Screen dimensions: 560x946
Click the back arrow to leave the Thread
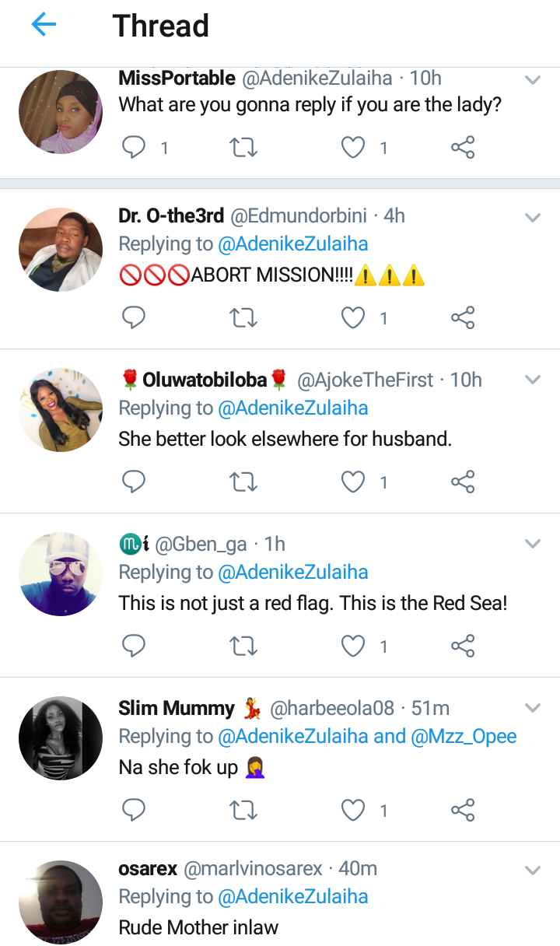[44, 24]
